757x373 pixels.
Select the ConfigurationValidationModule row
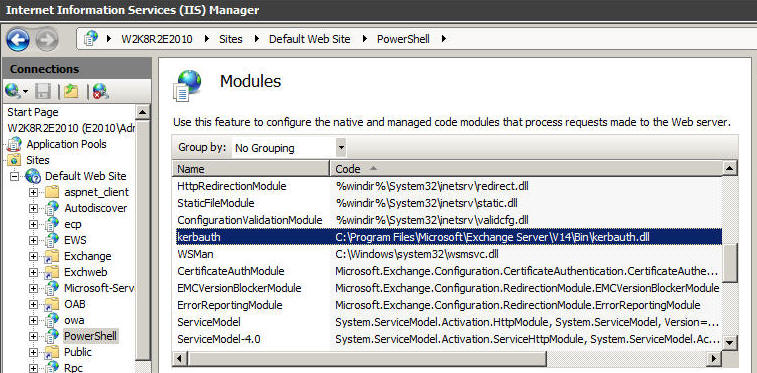447,220
